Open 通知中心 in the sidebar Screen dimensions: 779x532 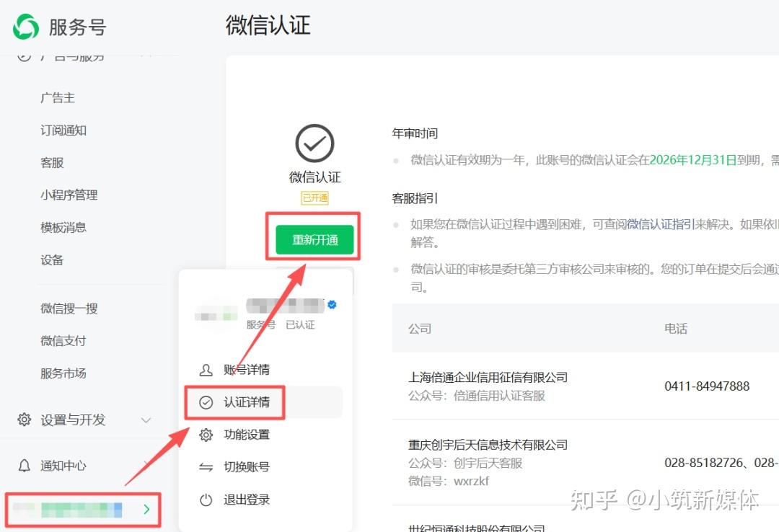click(x=63, y=466)
